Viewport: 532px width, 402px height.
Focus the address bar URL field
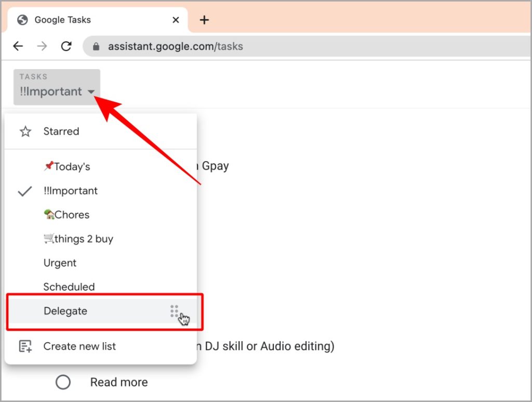pos(307,46)
